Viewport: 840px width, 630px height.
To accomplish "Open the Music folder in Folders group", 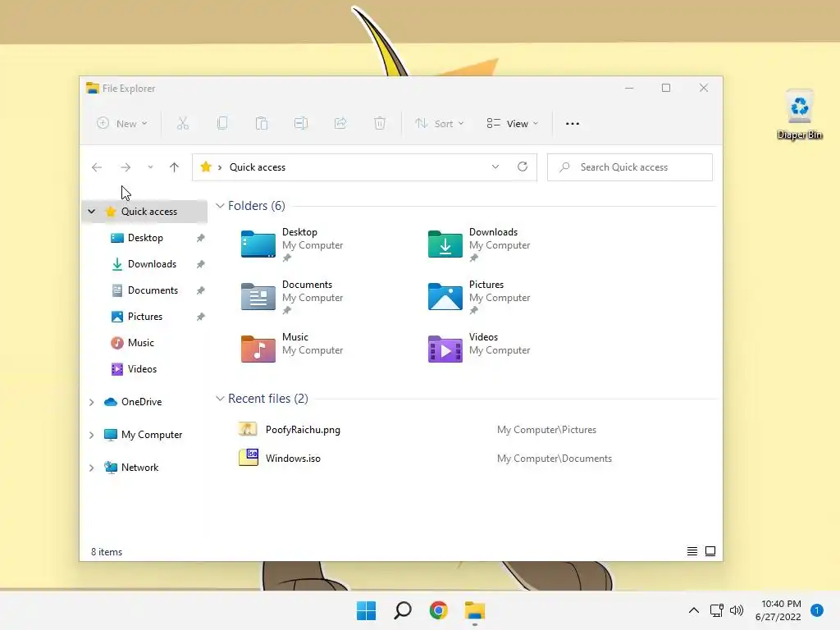I will coord(292,348).
